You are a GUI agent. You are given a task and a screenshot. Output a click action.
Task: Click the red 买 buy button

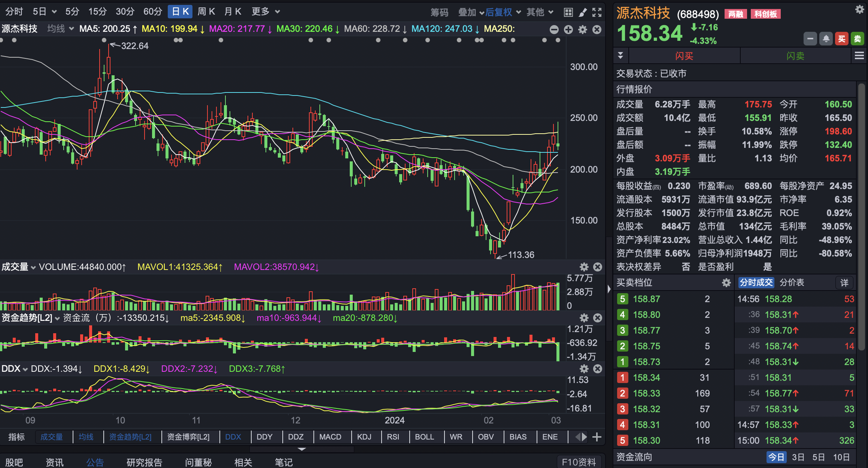pos(842,39)
